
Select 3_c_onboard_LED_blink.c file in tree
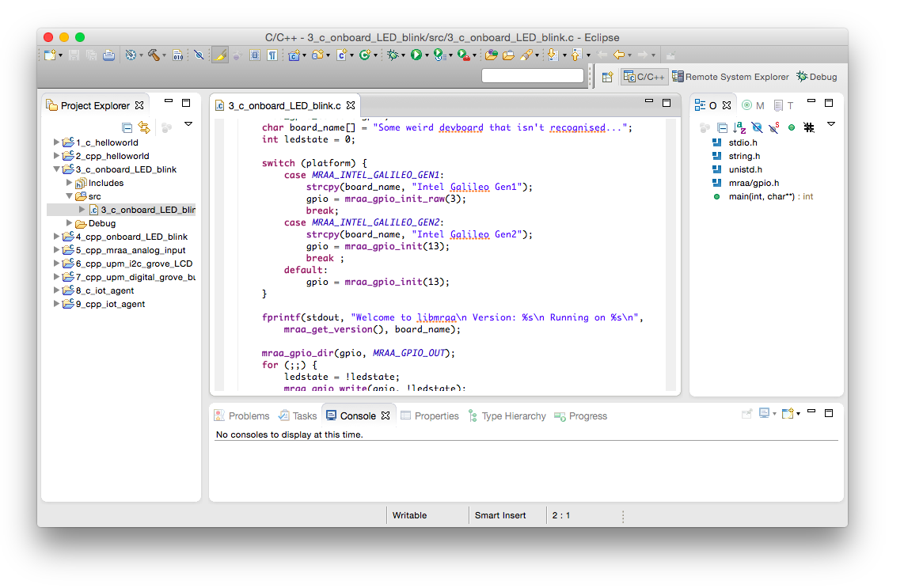[142, 210]
